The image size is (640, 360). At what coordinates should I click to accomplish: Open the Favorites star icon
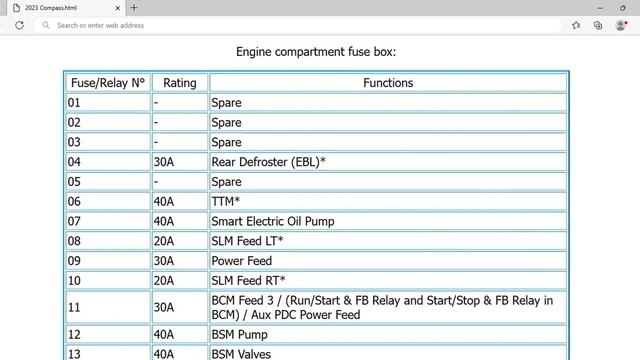(x=576, y=25)
